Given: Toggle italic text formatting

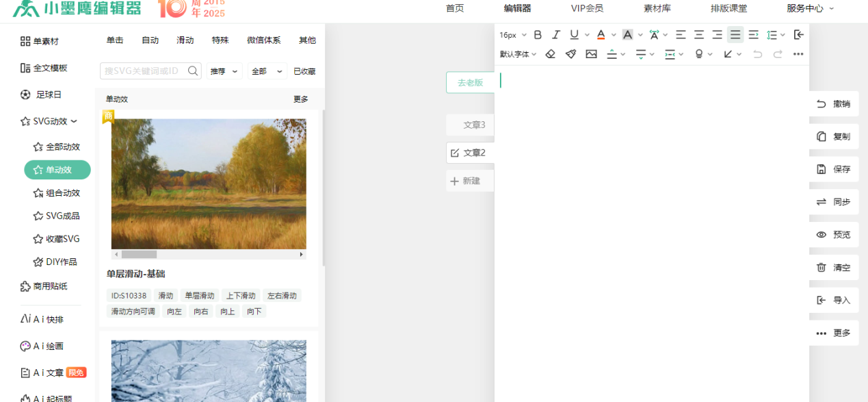Looking at the screenshot, I should click(556, 35).
